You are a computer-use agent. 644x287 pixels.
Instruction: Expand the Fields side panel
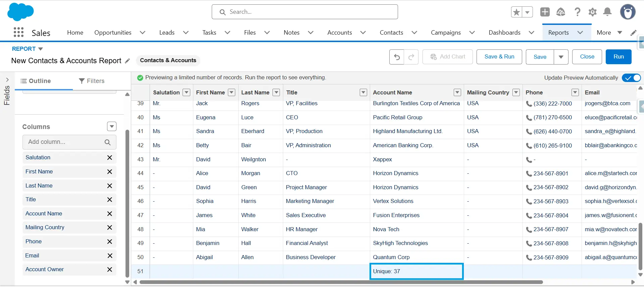[x=7, y=80]
